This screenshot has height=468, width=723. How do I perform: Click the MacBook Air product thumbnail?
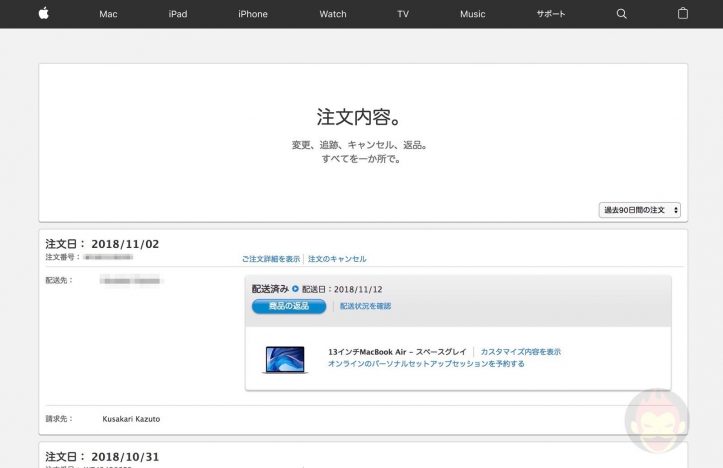click(x=285, y=360)
